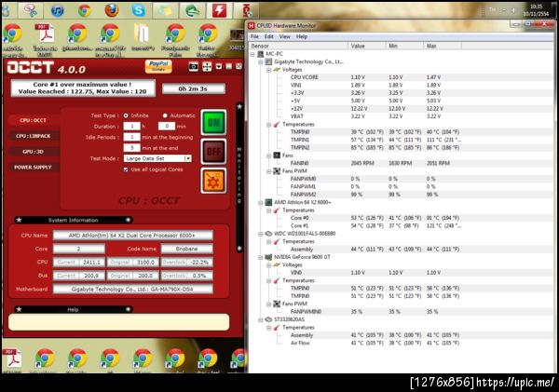Open Google Chrome from the taskbar
This screenshot has width=559, height=392.
(x=84, y=10)
